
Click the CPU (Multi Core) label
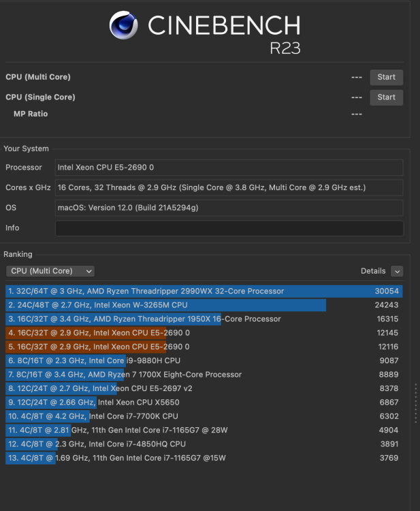[38, 77]
